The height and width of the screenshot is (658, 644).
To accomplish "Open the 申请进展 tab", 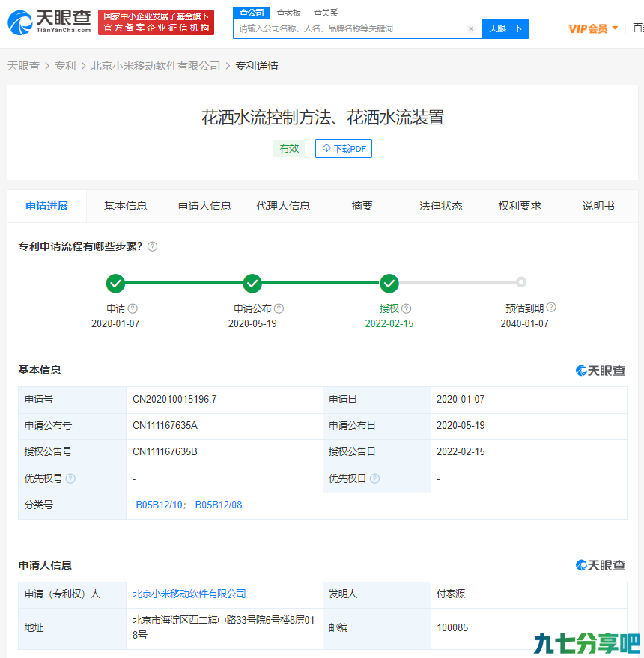I will tap(47, 206).
